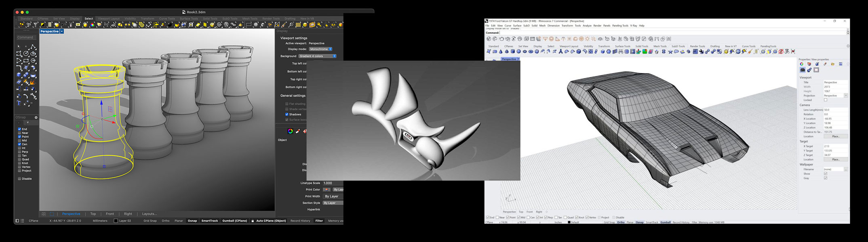Expand the Perspective viewport title arrow menu
This screenshot has height=242, width=868.
62,31
